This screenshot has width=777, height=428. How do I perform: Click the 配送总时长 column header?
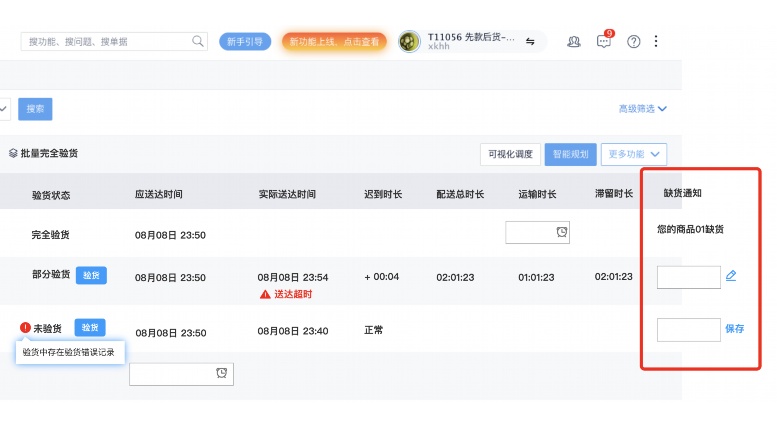(x=460, y=194)
